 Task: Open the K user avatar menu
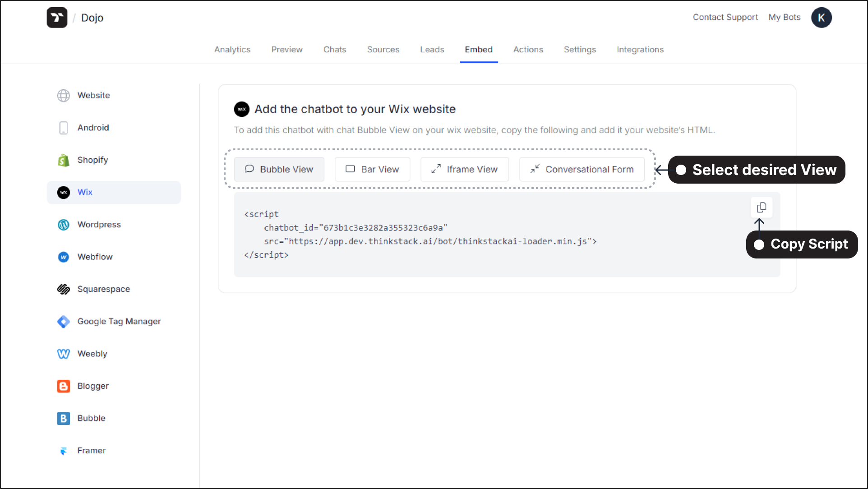[x=821, y=18]
